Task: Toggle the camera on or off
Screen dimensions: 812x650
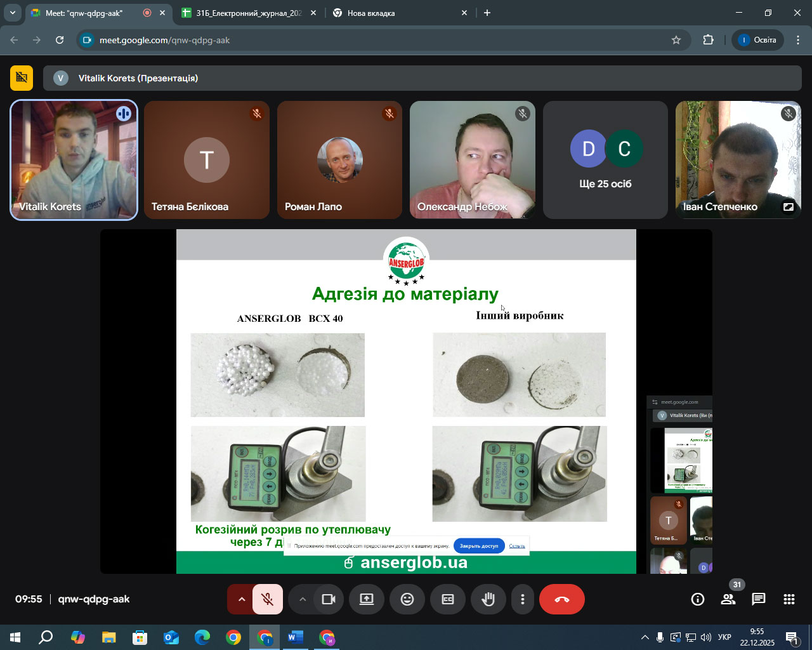Action: 329,599
